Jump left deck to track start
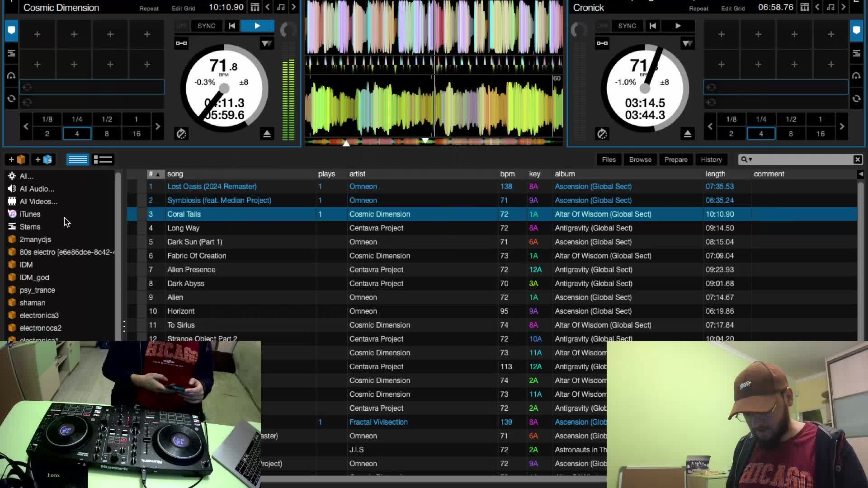 tap(232, 26)
